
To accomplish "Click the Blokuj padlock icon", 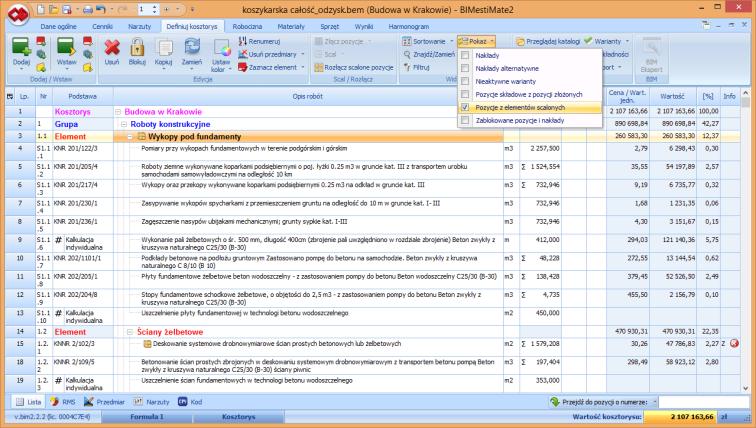I will click(137, 48).
